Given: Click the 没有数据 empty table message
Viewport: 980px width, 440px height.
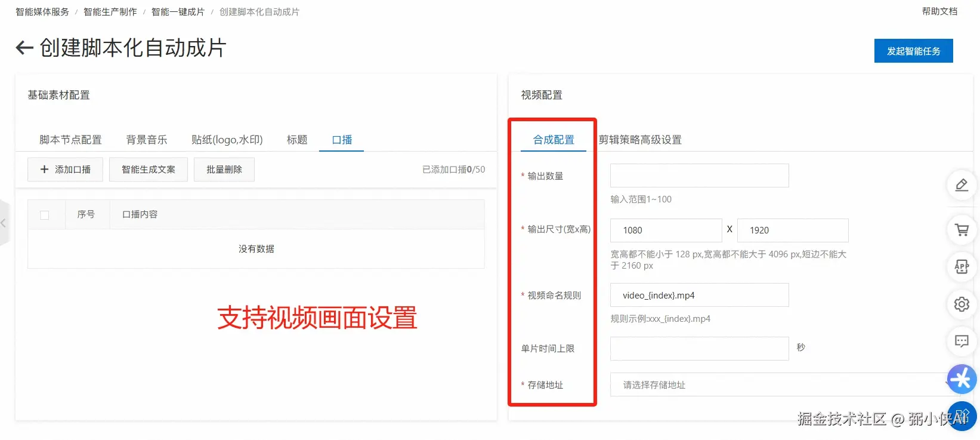Looking at the screenshot, I should click(x=256, y=249).
